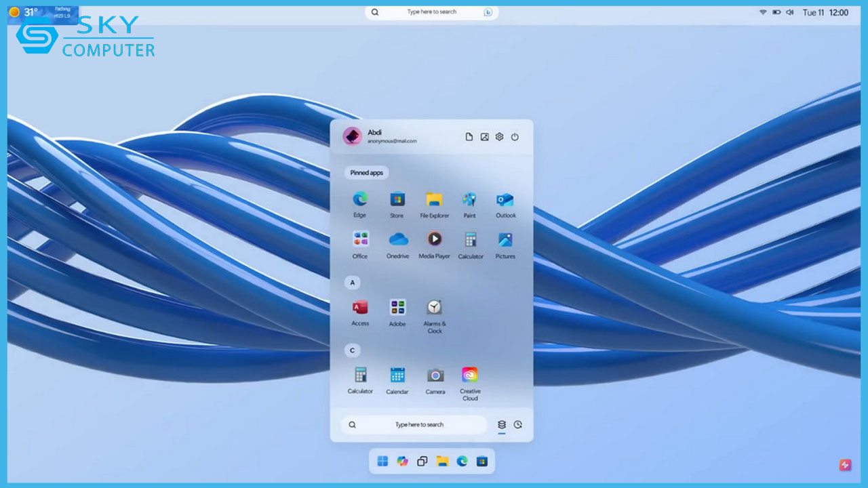Screen dimensions: 868x488
Task: Mute the volume from the system tray
Action: click(789, 12)
